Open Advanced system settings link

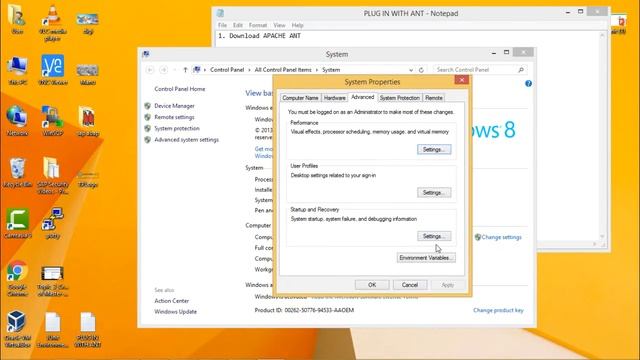(187, 140)
